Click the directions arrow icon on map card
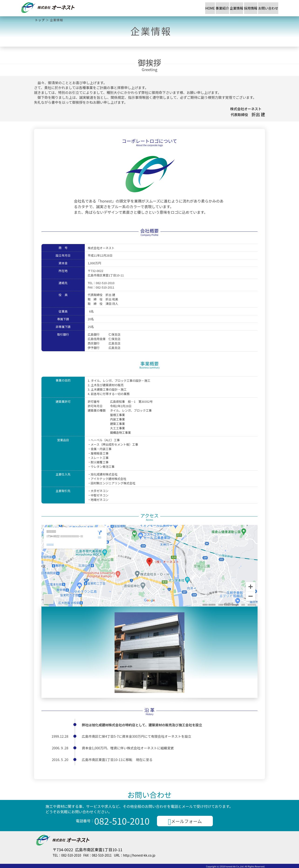299x868 pixels. [x=99, y=532]
